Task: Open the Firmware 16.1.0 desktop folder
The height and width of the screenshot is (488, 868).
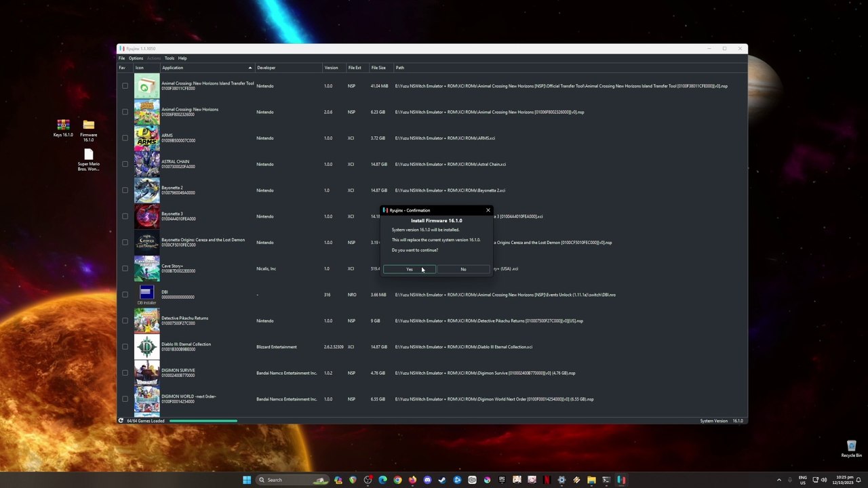Action: point(88,125)
